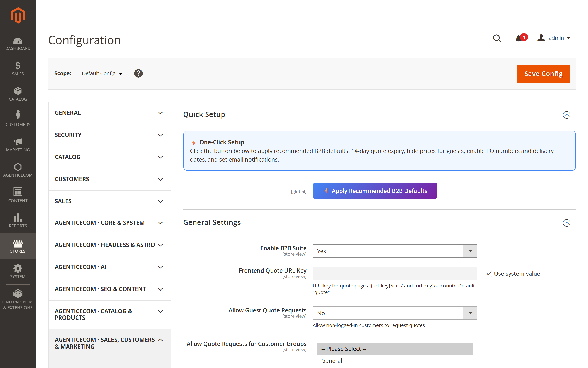Click the Quick Setup heading
The height and width of the screenshot is (368, 588).
click(x=204, y=114)
